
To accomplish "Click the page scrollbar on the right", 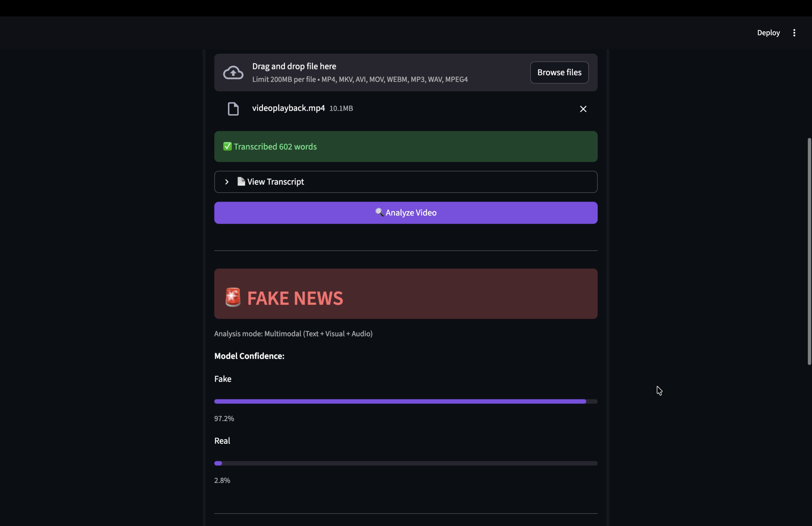I will [x=809, y=251].
